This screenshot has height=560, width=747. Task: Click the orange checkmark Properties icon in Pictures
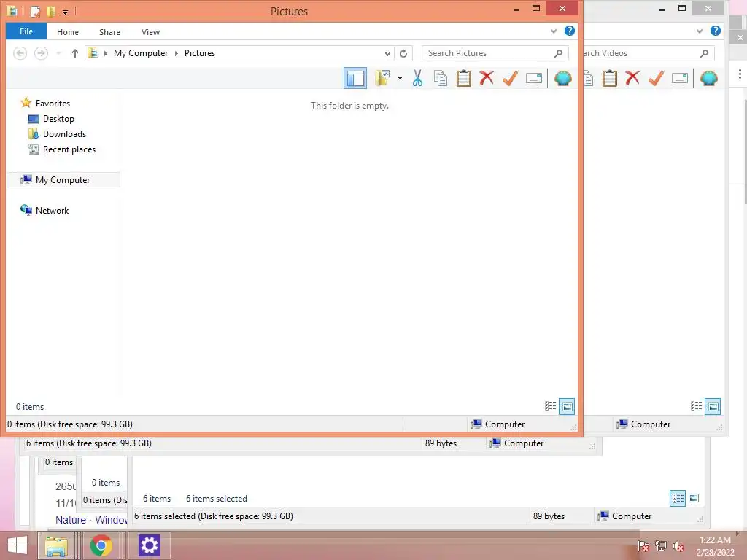(x=510, y=78)
